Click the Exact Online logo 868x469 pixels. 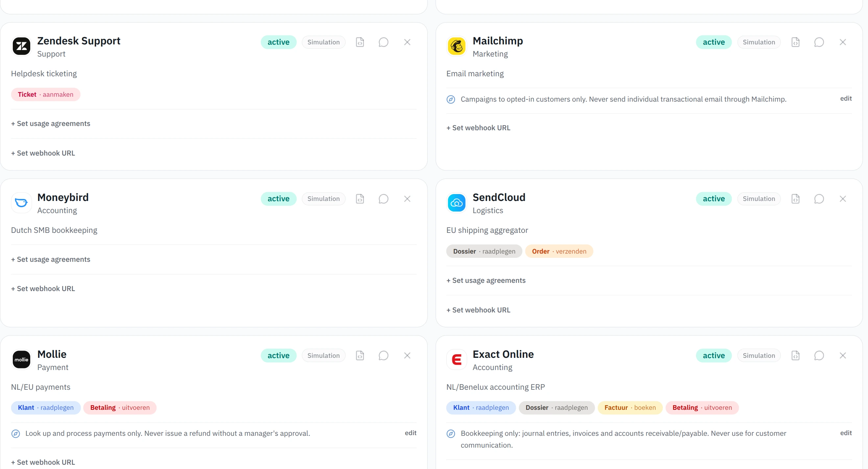pos(457,359)
